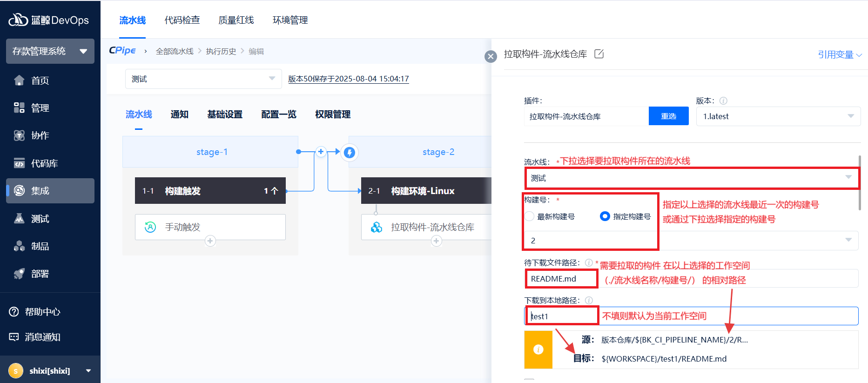Screen dimensions: 868x383
Task: Expand the 引用变量 menu
Action: pyautogui.click(x=839, y=54)
